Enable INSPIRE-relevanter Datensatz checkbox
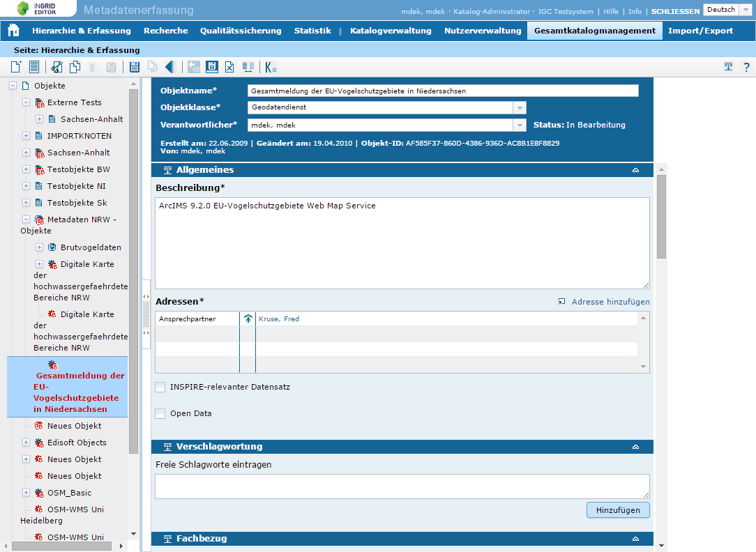This screenshot has height=552, width=756. (160, 387)
